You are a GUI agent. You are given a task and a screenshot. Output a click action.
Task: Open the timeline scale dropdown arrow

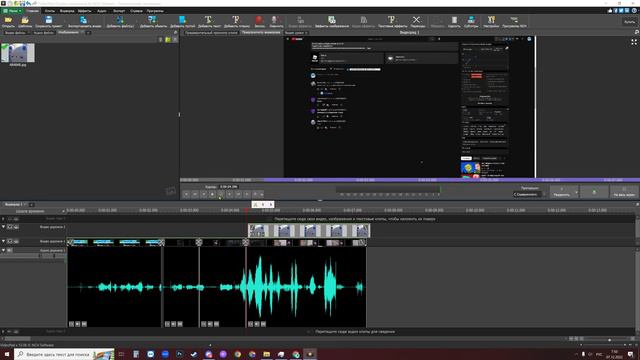click(63, 211)
